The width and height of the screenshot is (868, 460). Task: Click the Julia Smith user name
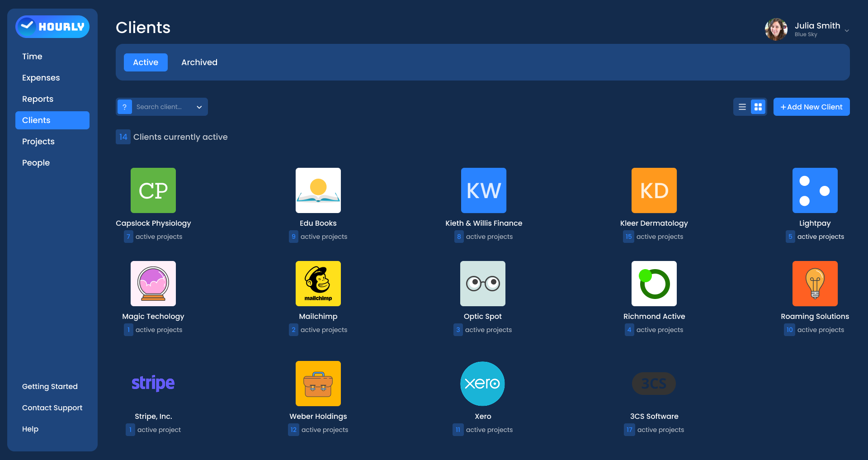pyautogui.click(x=817, y=26)
